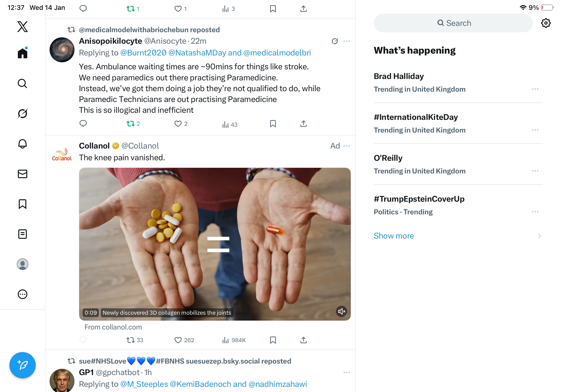
Task: Unmute the Collanol video ad
Action: pyautogui.click(x=341, y=311)
